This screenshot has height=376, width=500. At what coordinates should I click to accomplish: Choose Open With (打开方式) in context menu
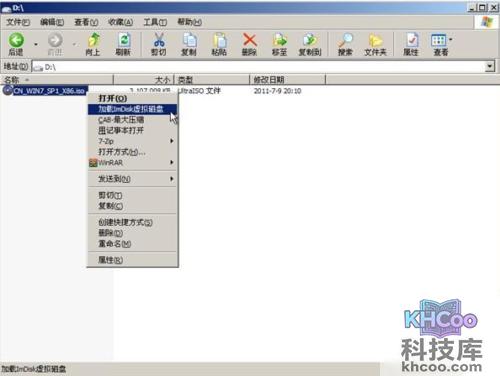point(132,152)
